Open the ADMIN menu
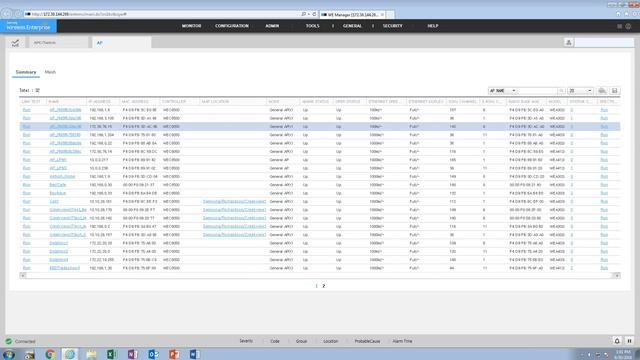This screenshot has width=640, height=360. (272, 26)
